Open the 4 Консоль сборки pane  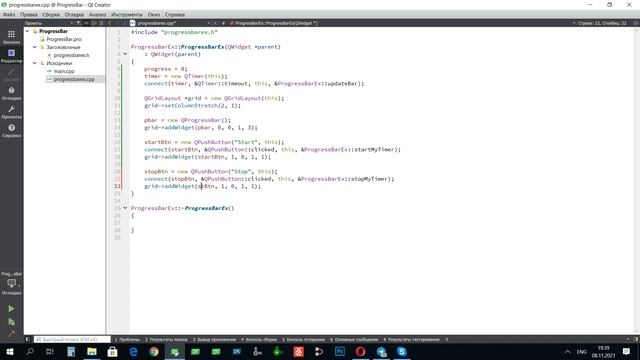pos(259,339)
